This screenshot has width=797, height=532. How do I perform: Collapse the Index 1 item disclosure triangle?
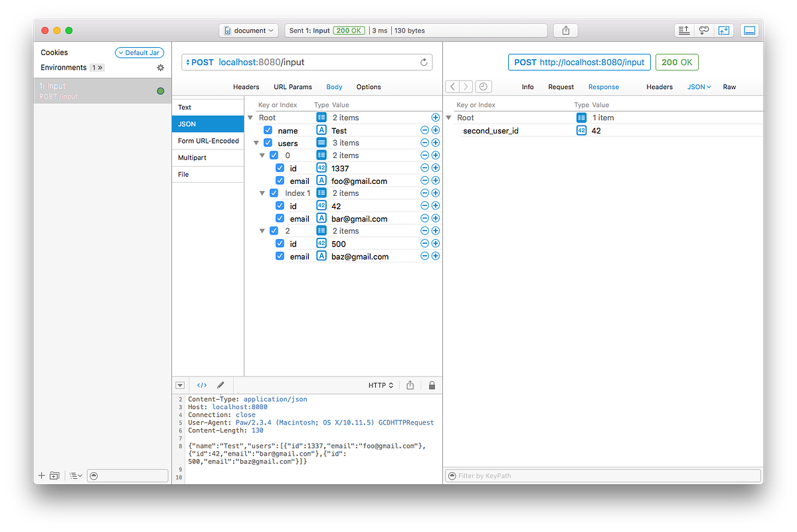click(262, 193)
